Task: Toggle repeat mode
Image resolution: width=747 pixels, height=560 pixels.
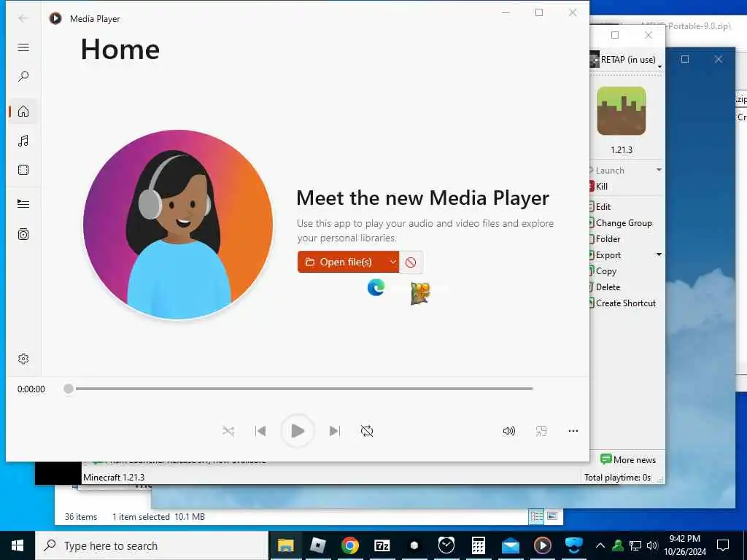Action: [367, 432]
